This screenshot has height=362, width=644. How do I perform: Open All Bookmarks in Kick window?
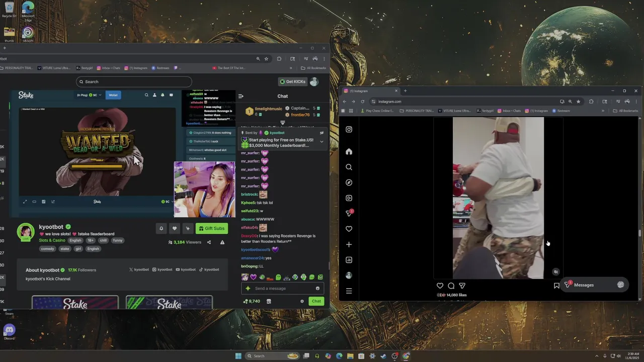pyautogui.click(x=313, y=68)
